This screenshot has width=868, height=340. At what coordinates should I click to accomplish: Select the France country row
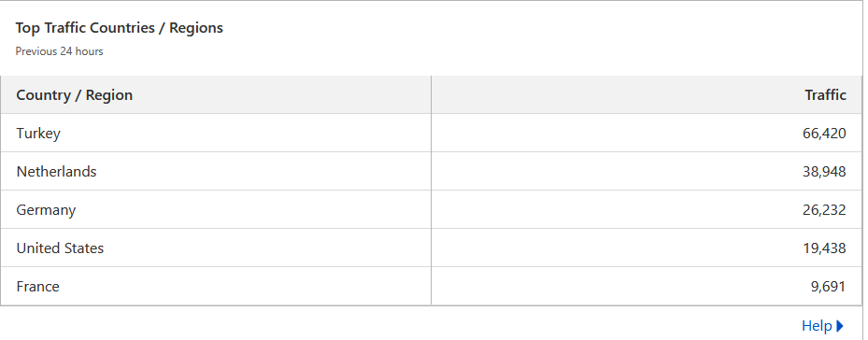[432, 286]
